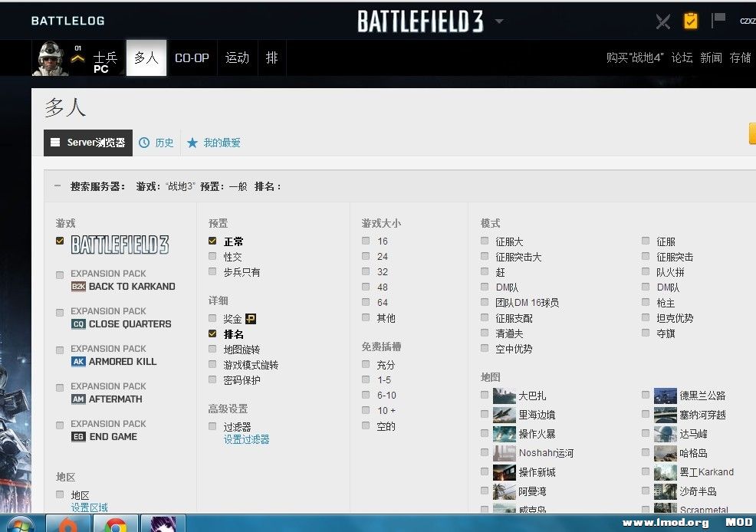Open the clipboard tasks icon in top bar

pos(691,21)
